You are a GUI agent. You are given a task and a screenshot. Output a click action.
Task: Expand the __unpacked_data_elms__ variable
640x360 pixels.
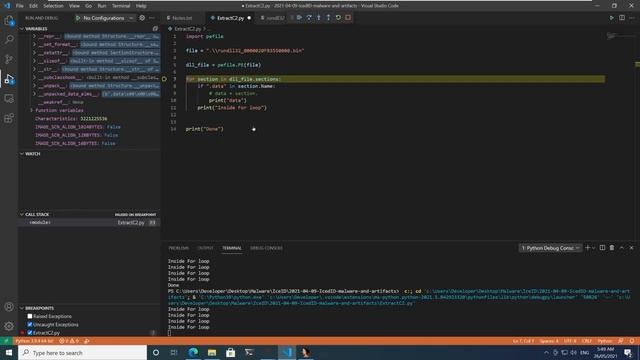point(34,94)
